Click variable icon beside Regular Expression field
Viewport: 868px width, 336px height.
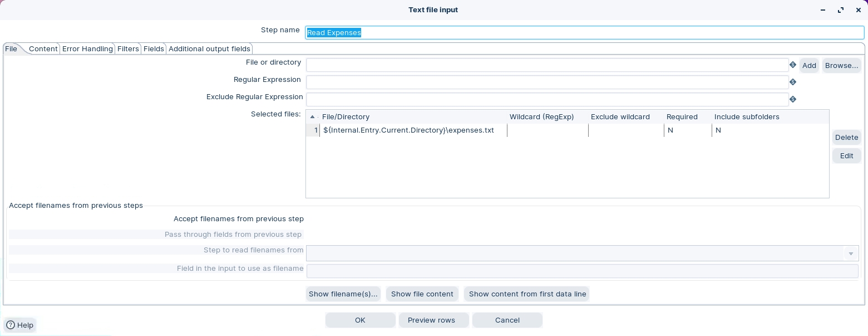(x=793, y=82)
